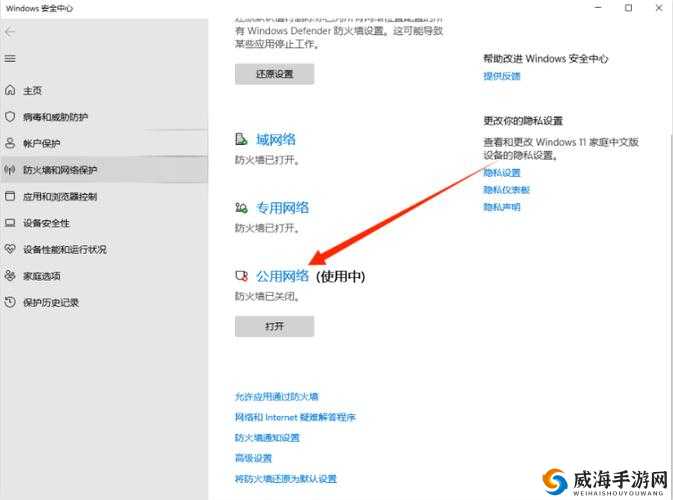The image size is (673, 500).
Task: Click the 提供反馈 link
Action: pos(502,76)
